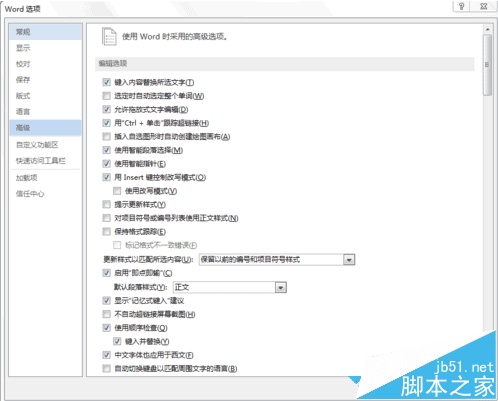Click the vertical scrollbar thumb
The width and height of the screenshot is (498, 401).
pyautogui.click(x=488, y=65)
